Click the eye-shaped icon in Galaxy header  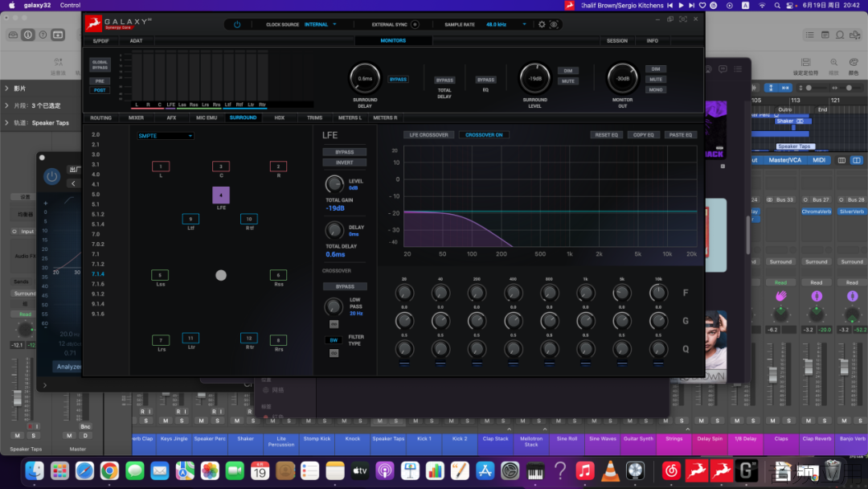click(554, 24)
